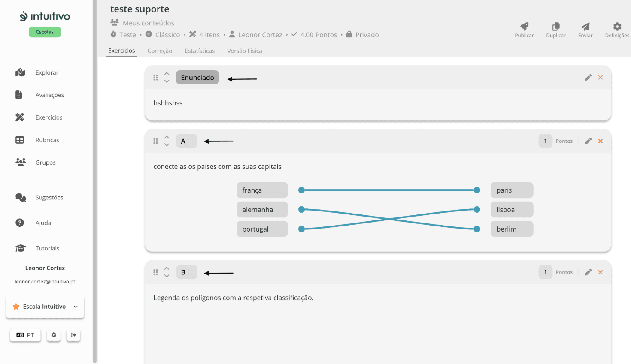Screen dimensions: 631x364
Task: Move Enunciado block down with chevron
Action: [167, 81]
